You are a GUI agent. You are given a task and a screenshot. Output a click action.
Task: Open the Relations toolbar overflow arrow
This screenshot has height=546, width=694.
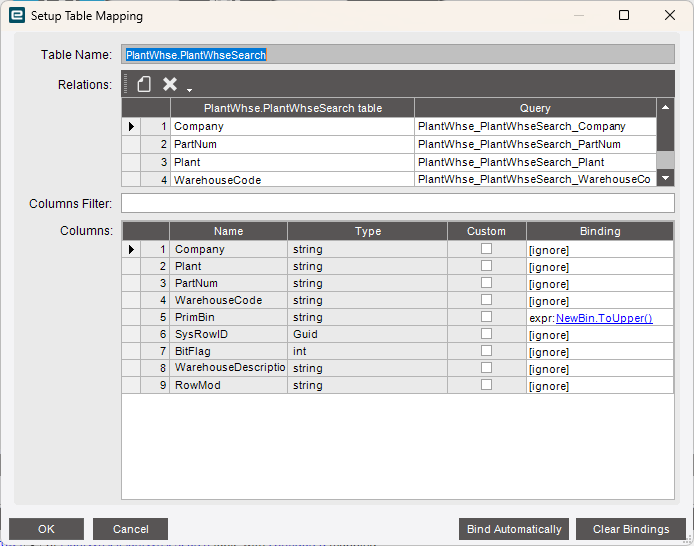click(x=189, y=89)
